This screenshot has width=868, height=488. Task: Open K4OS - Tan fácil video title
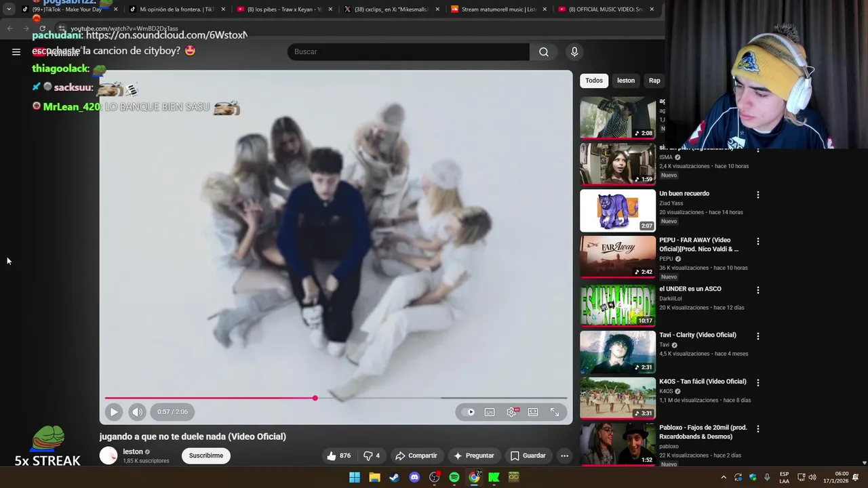[703, 382]
